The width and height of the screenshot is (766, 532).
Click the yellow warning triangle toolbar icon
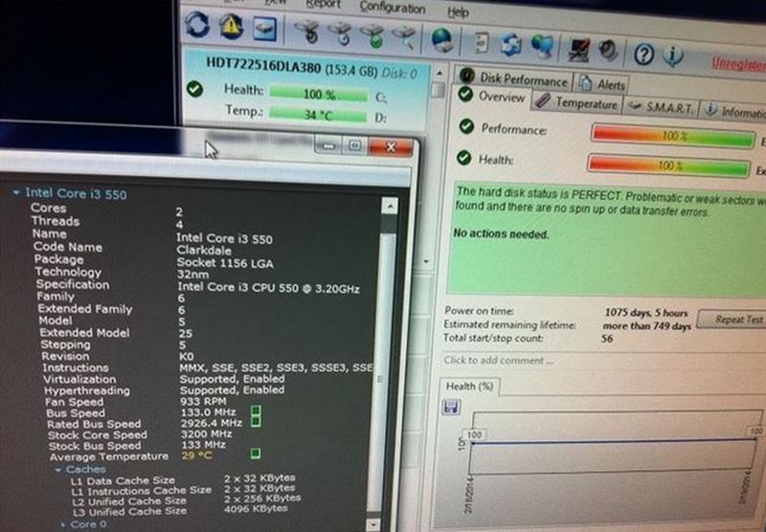(x=231, y=27)
